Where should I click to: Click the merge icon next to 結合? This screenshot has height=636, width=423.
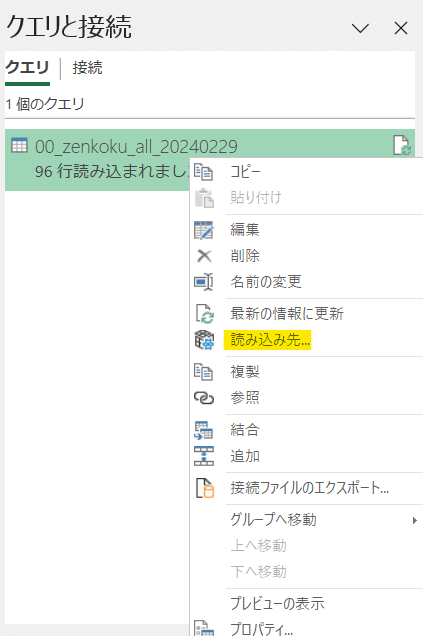click(x=204, y=430)
